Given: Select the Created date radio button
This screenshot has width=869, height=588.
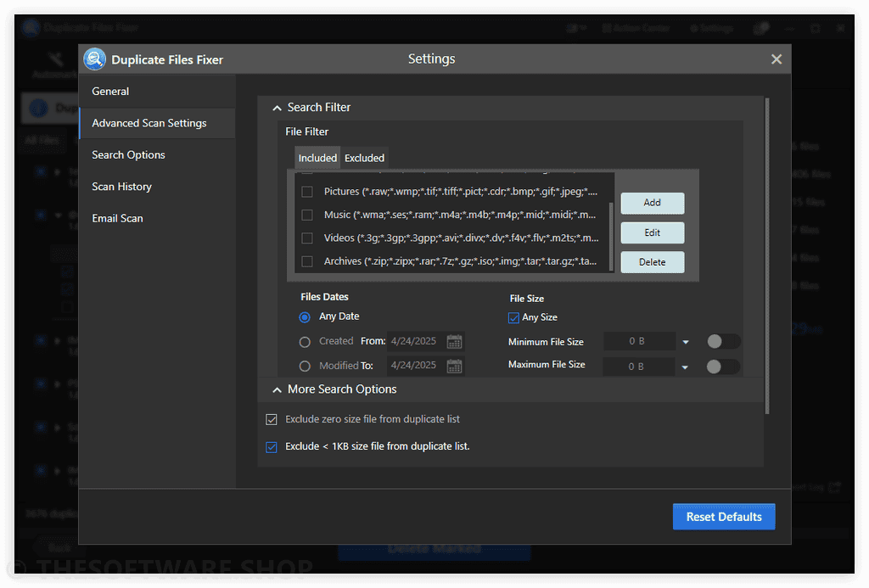Looking at the screenshot, I should pyautogui.click(x=305, y=342).
